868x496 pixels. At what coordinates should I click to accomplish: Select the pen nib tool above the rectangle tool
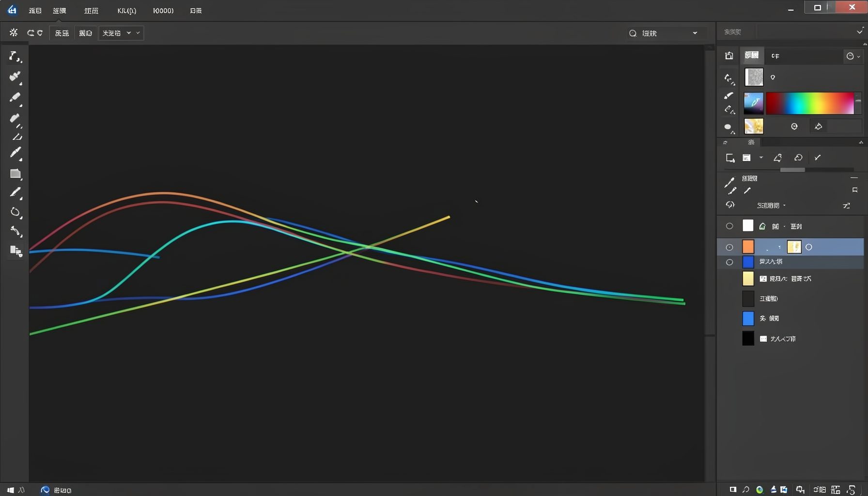pos(15,153)
